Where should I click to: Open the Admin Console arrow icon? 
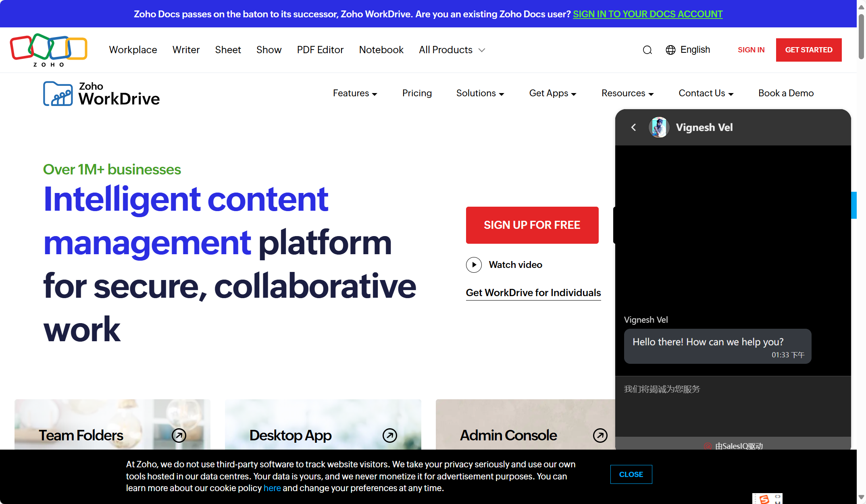click(600, 435)
